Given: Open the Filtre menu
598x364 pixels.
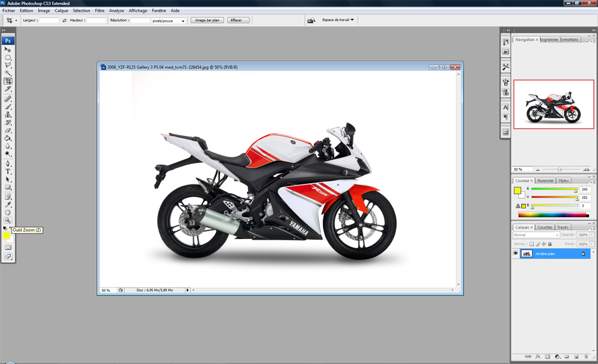Looking at the screenshot, I should 99,11.
